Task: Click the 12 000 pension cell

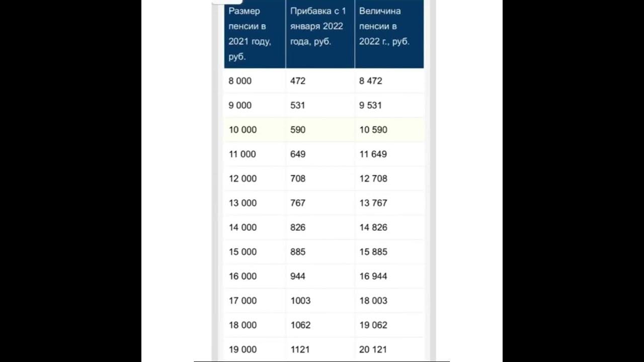Action: 243,178
